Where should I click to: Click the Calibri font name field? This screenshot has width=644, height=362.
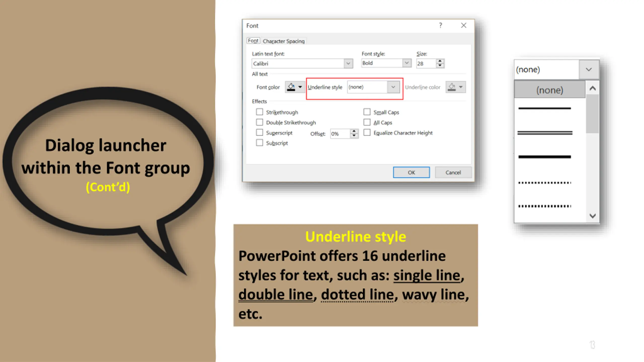298,63
